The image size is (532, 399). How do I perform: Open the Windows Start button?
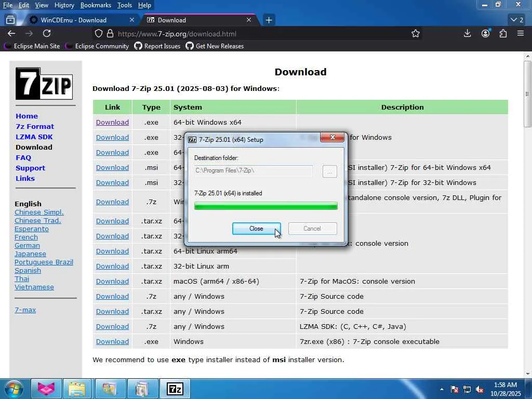14,389
